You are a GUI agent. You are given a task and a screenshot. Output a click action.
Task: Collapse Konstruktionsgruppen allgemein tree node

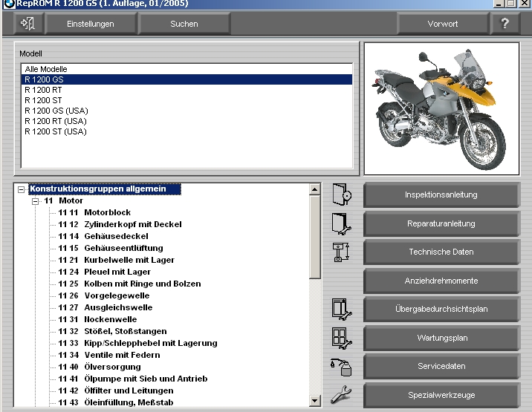pyautogui.click(x=21, y=189)
